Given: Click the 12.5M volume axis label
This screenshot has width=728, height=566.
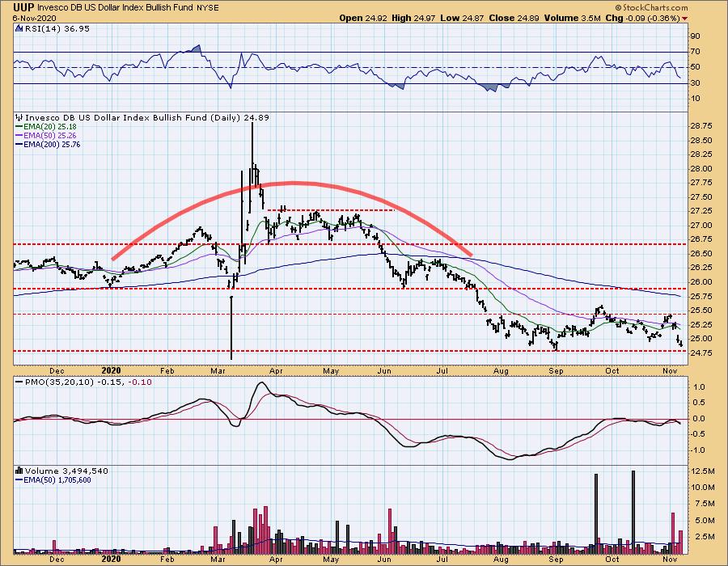Looking at the screenshot, I should [x=703, y=471].
